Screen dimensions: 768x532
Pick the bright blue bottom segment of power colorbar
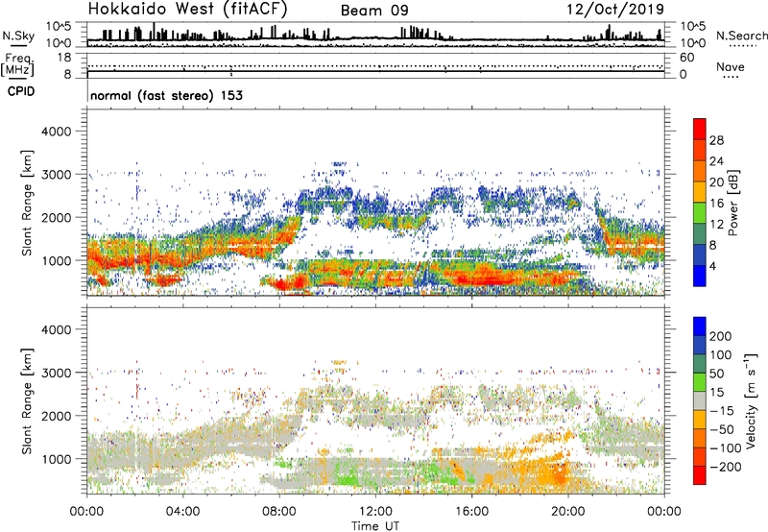(x=700, y=276)
